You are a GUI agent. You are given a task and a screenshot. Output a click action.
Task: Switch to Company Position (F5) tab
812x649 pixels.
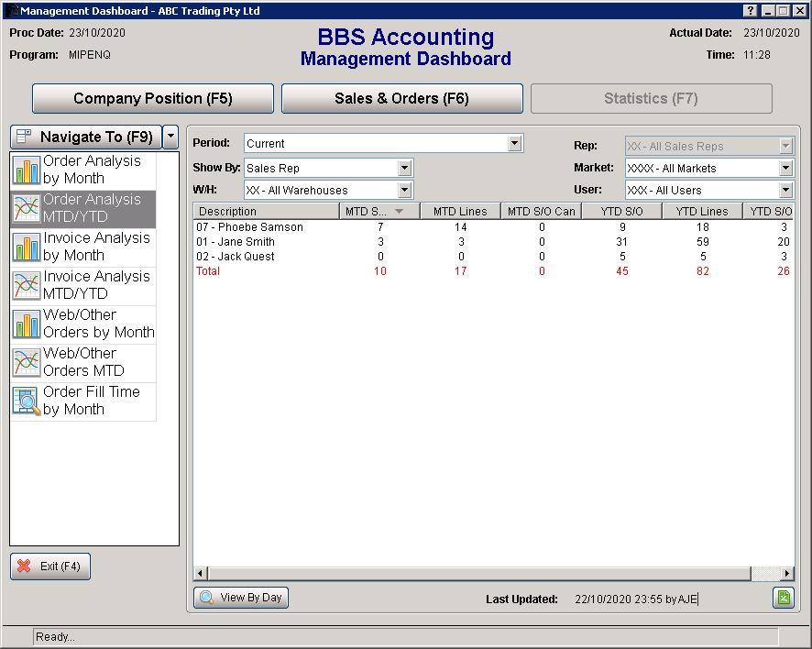[153, 99]
